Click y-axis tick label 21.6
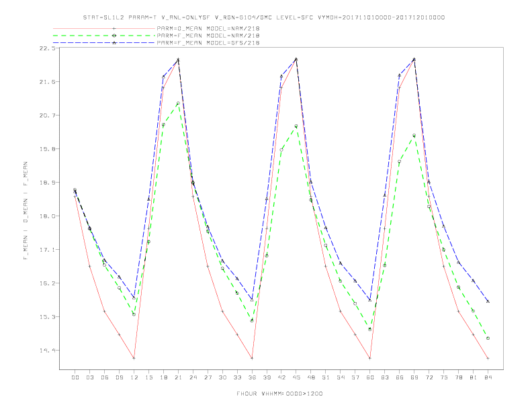The image size is (532, 411). (x=47, y=82)
